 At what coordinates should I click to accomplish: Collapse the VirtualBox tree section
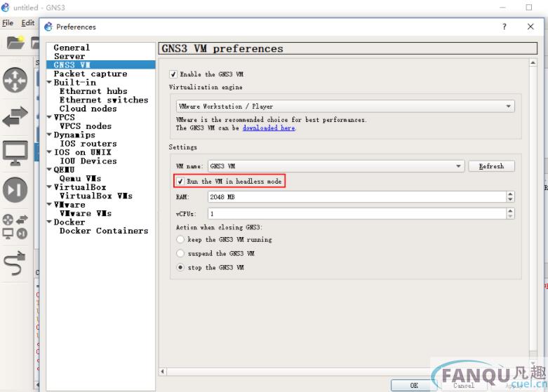(x=49, y=187)
